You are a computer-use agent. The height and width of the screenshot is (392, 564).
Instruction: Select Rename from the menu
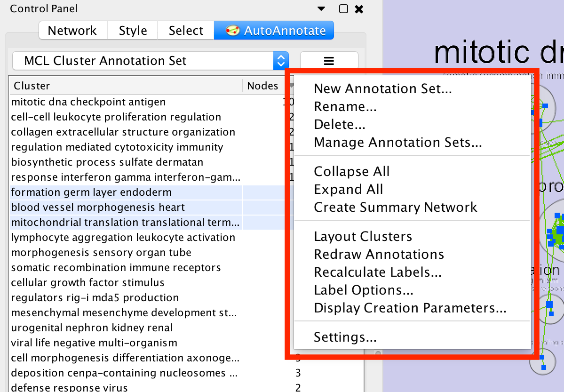[x=345, y=106]
